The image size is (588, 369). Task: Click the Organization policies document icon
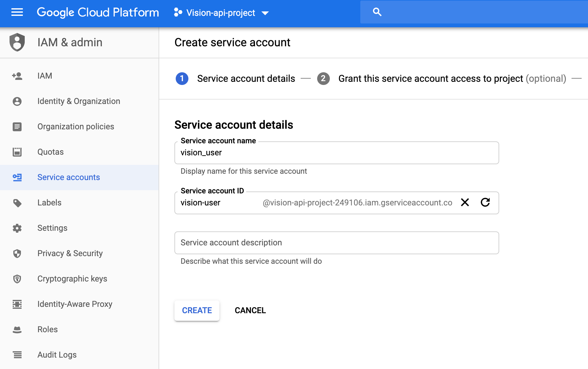coord(17,127)
